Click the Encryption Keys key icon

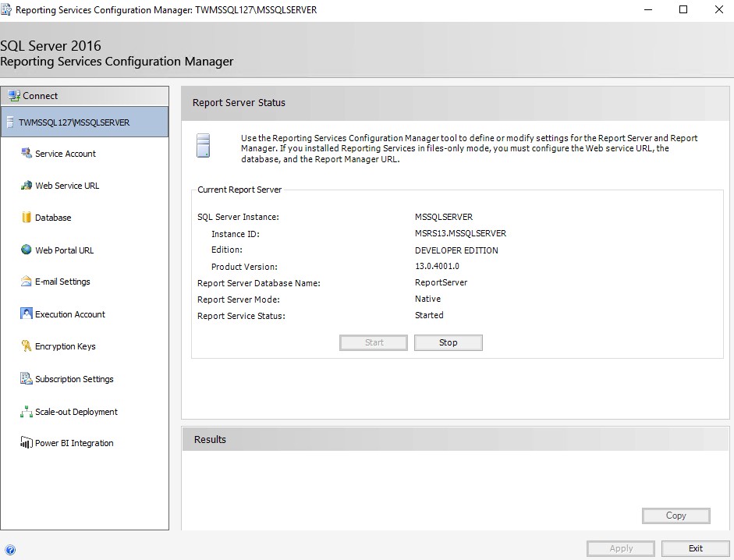[x=27, y=346]
